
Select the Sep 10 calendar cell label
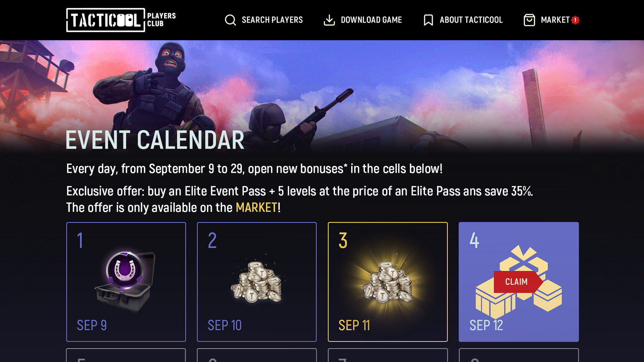225,325
